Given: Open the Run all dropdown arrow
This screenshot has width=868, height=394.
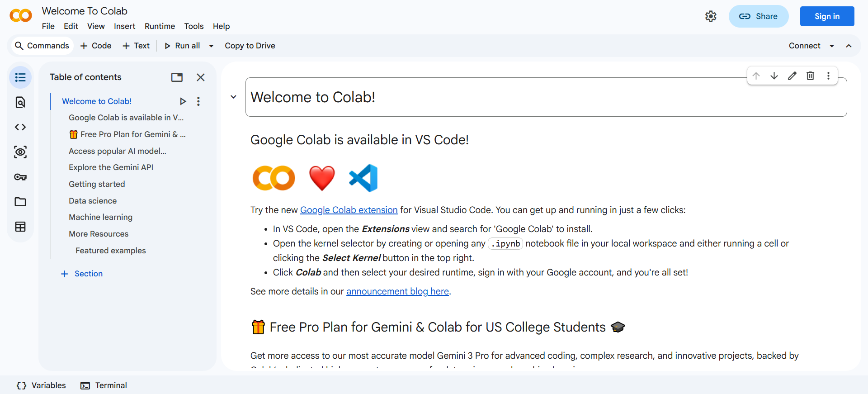Looking at the screenshot, I should (x=211, y=46).
